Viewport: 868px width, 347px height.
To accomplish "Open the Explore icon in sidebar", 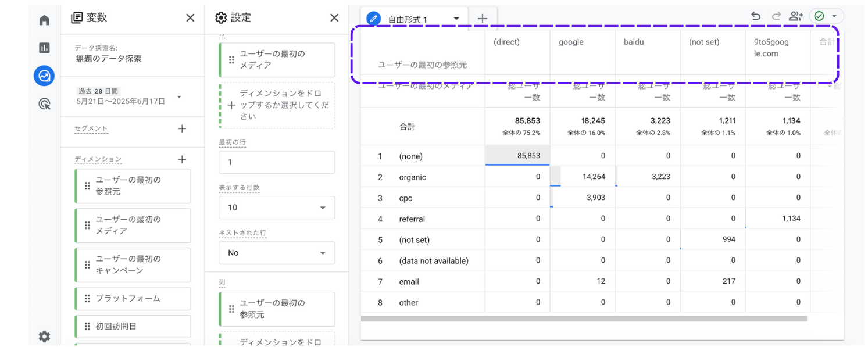I will point(44,76).
